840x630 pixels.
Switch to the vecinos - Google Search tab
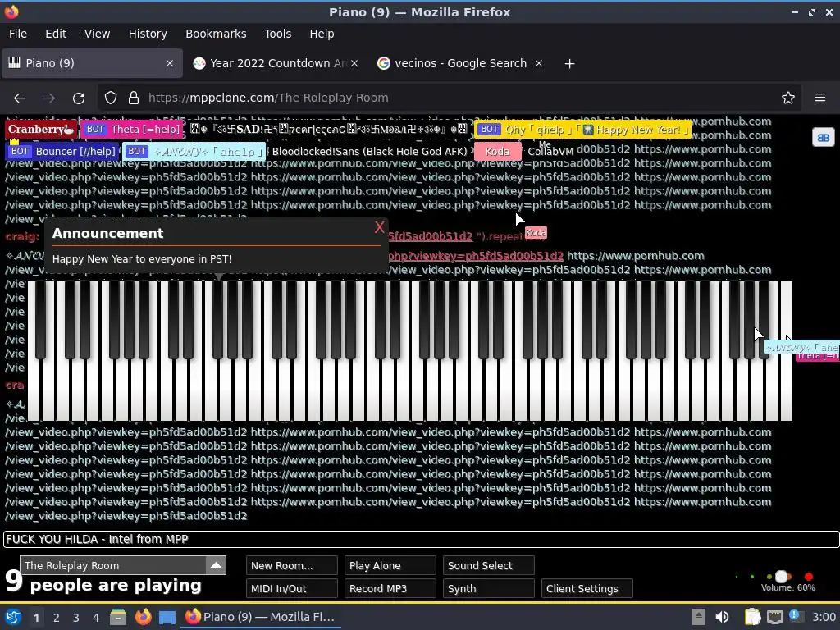click(x=460, y=63)
